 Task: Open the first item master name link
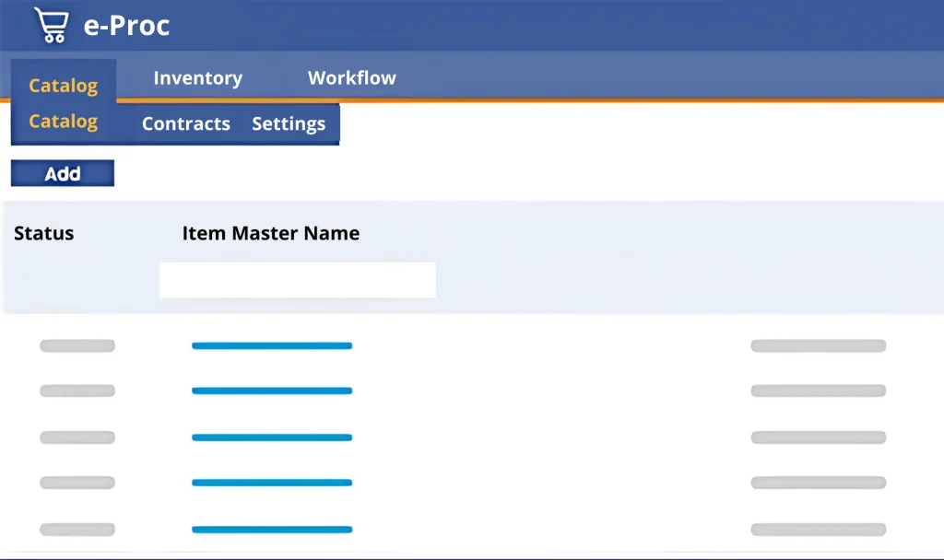(x=271, y=346)
